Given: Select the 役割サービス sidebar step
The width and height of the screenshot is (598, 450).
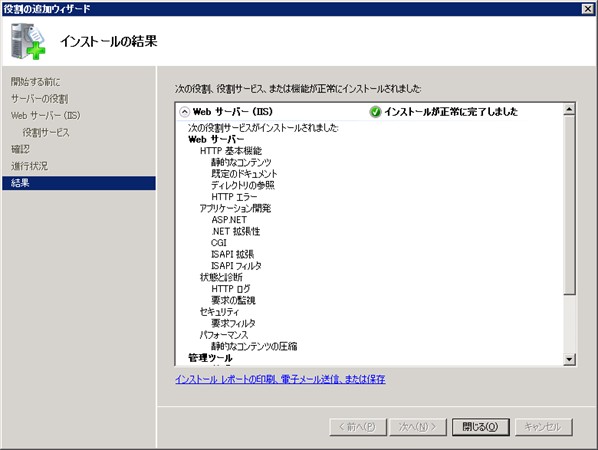Looking at the screenshot, I should (x=46, y=132).
